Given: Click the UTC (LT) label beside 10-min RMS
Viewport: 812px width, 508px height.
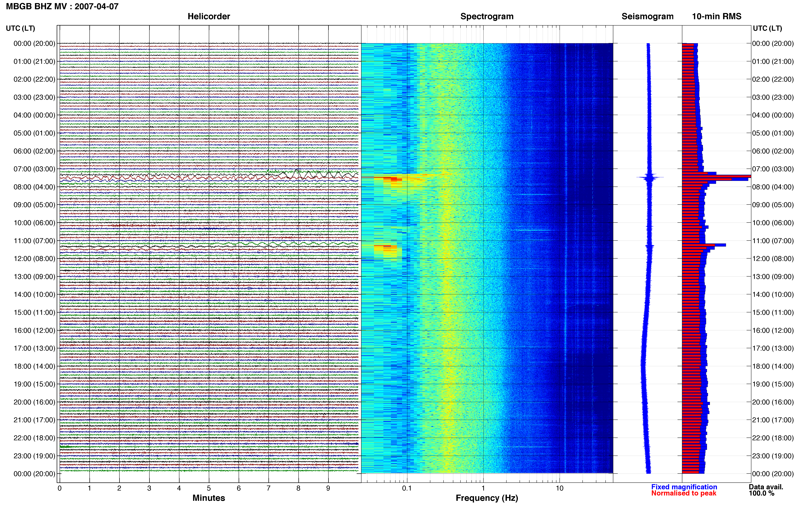Looking at the screenshot, I should [x=767, y=28].
